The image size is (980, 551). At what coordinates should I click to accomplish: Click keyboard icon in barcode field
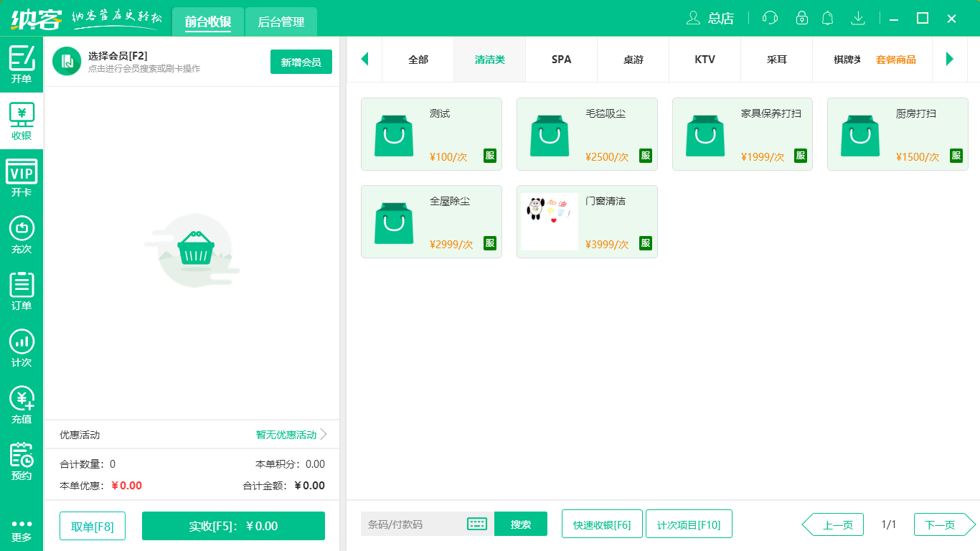(477, 524)
